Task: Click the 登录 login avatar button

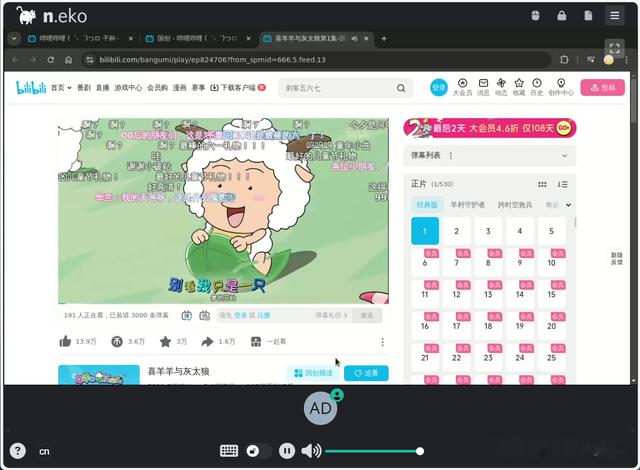Action: pyautogui.click(x=439, y=87)
